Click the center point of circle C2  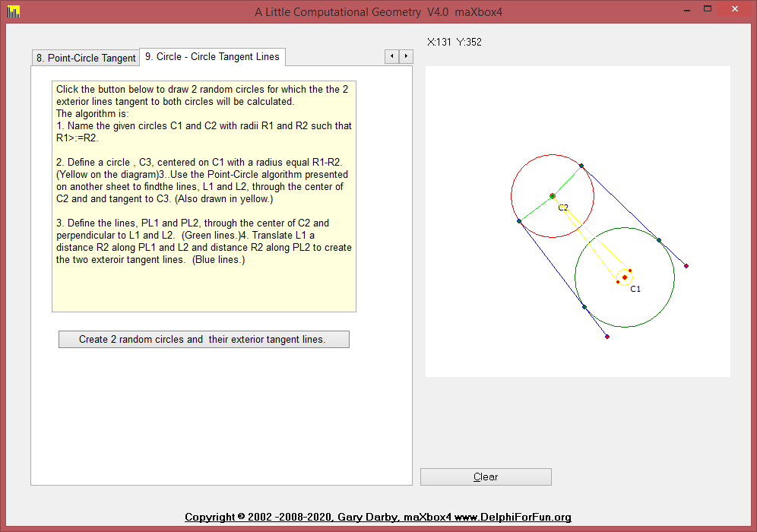(553, 196)
